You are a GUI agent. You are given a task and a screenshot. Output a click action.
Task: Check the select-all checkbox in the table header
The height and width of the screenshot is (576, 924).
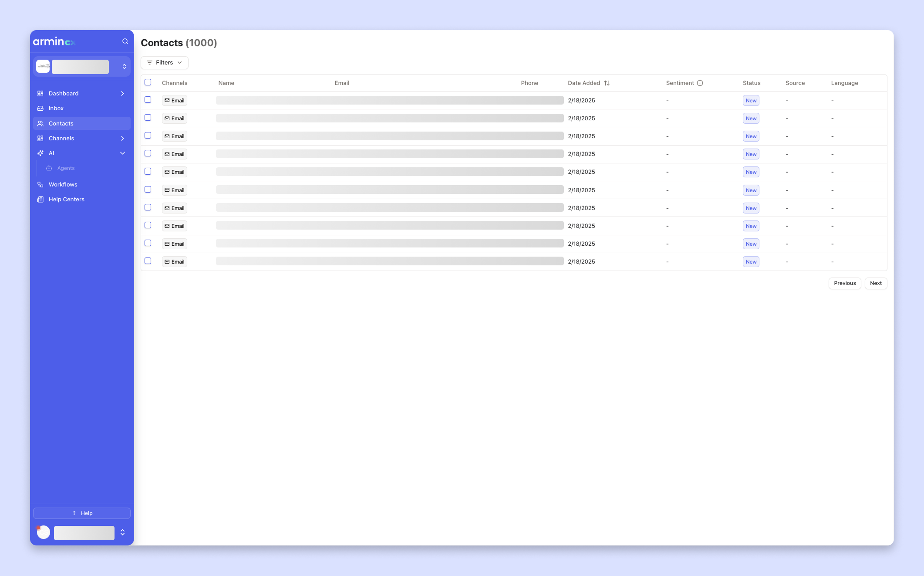[148, 82]
